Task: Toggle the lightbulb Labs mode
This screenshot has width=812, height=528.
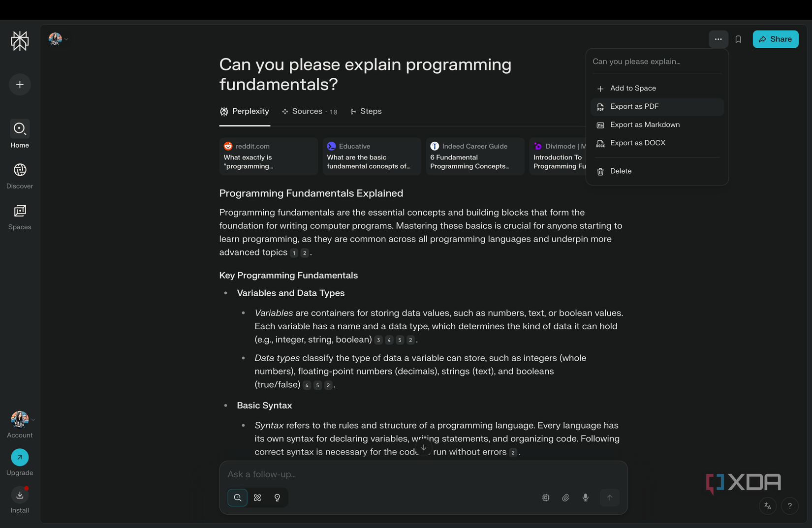Action: [x=277, y=497]
